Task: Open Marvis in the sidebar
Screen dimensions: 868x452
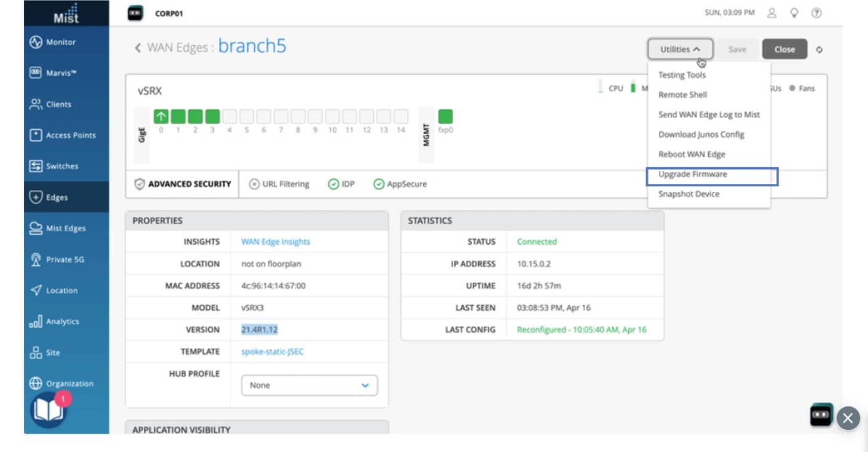Action: [x=66, y=73]
